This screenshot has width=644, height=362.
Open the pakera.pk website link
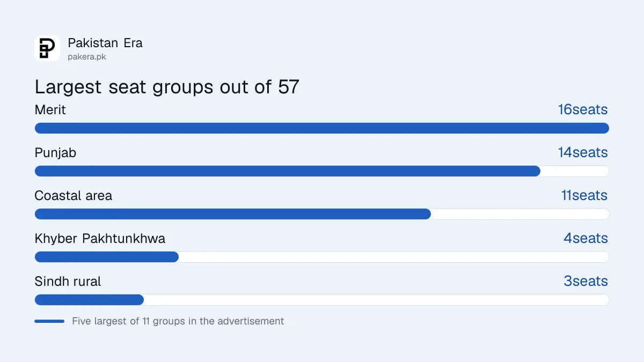tap(86, 57)
